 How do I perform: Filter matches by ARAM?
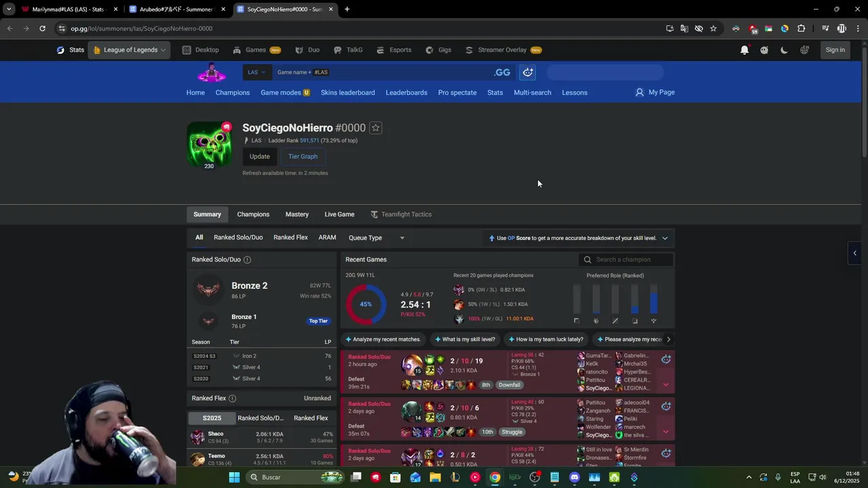coord(328,237)
